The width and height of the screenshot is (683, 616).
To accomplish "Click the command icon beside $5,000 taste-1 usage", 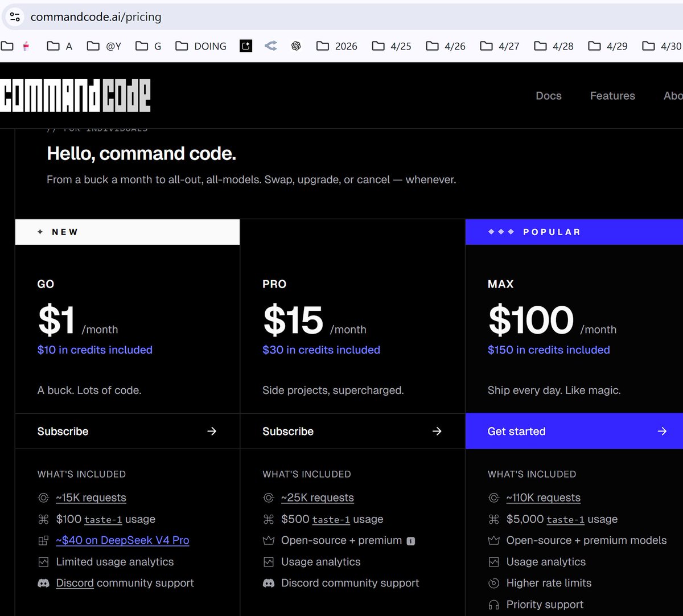I will (x=493, y=519).
